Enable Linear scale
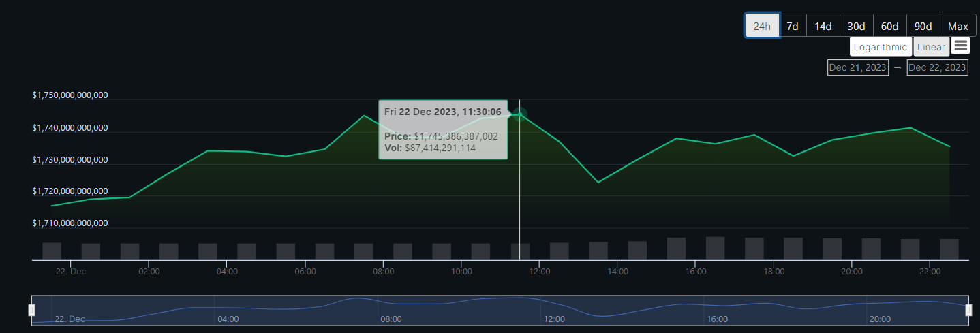 pyautogui.click(x=931, y=47)
